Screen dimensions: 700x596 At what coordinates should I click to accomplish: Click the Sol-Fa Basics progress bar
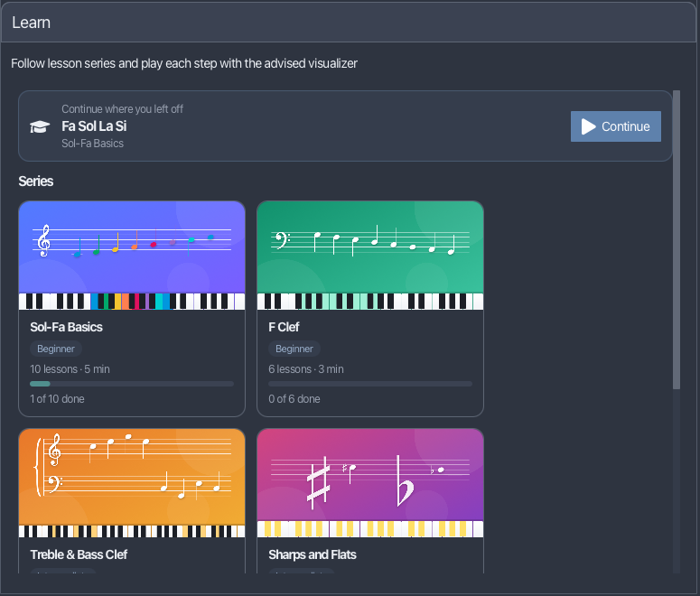coord(132,384)
